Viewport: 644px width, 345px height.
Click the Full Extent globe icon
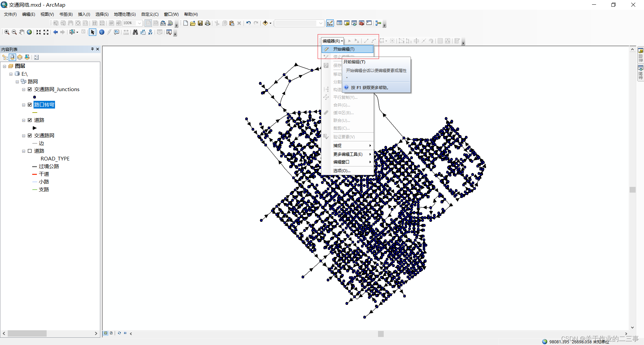click(30, 32)
